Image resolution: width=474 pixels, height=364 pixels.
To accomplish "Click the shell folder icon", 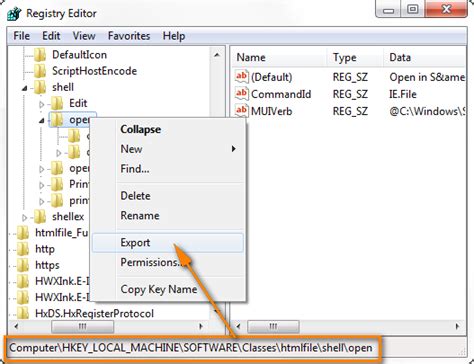I will click(x=40, y=87).
